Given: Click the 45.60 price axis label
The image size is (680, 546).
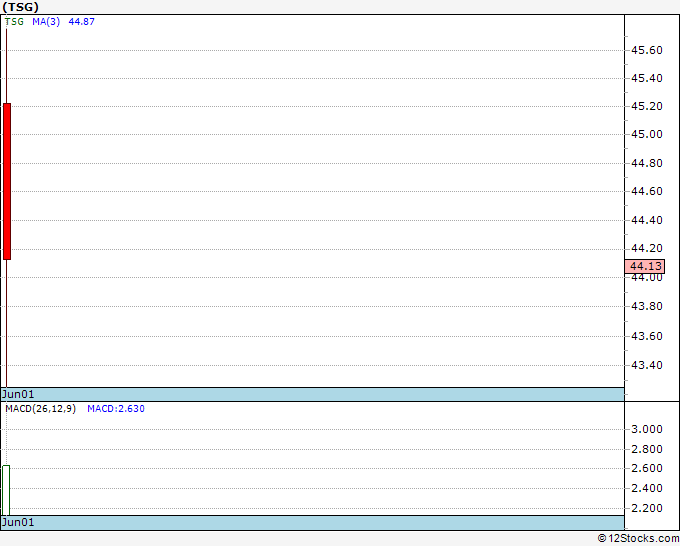Looking at the screenshot, I should click(647, 50).
